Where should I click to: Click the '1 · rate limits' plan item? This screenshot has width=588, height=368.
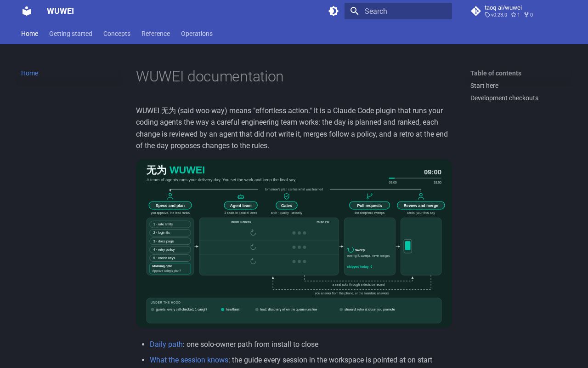point(170,224)
